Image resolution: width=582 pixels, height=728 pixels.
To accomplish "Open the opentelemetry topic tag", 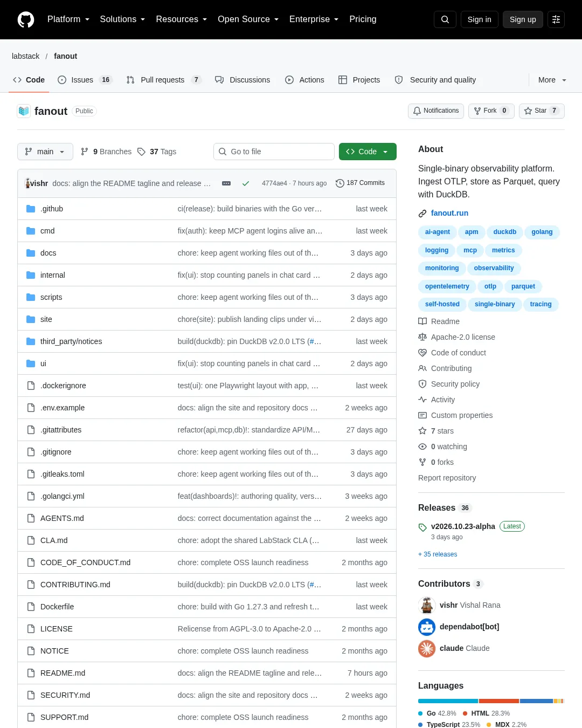I will [x=447, y=286].
